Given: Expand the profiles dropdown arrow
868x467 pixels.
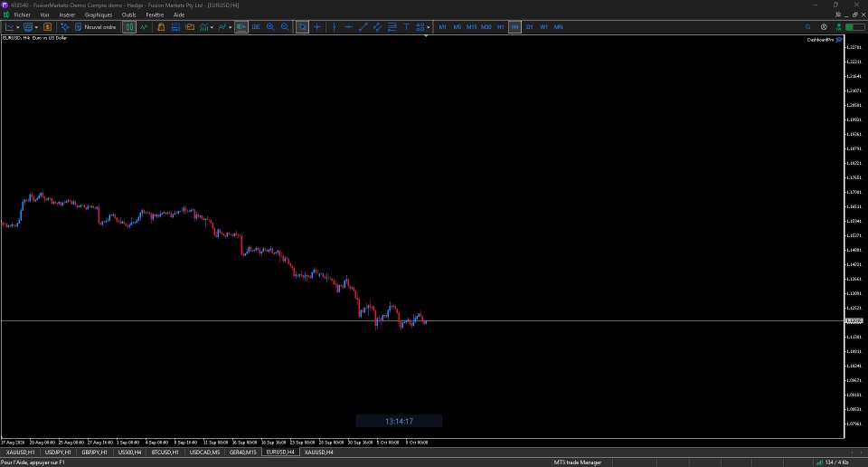Looking at the screenshot, I should (x=36, y=27).
